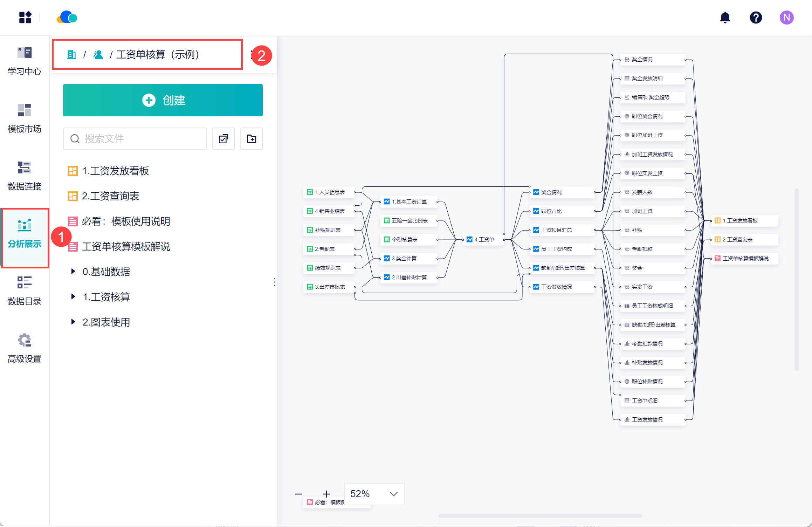Click the enterprise building breadcrumb icon

coord(71,55)
